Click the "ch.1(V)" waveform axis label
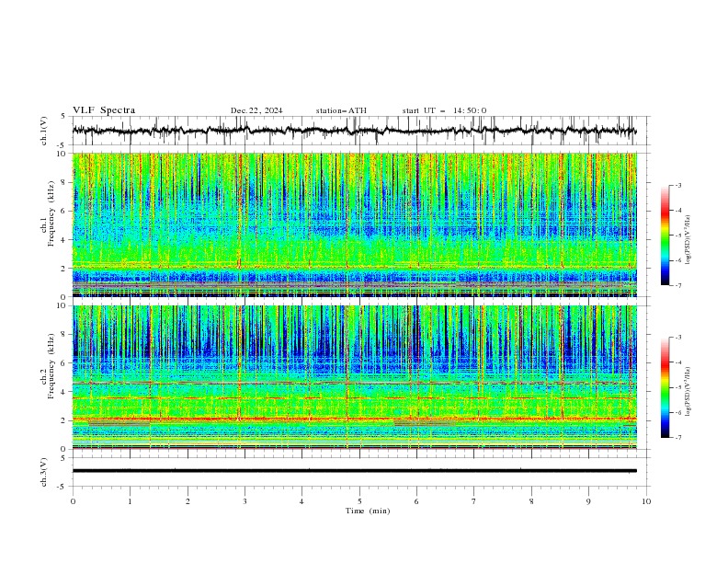The width and height of the screenshot is (728, 563). (44, 131)
